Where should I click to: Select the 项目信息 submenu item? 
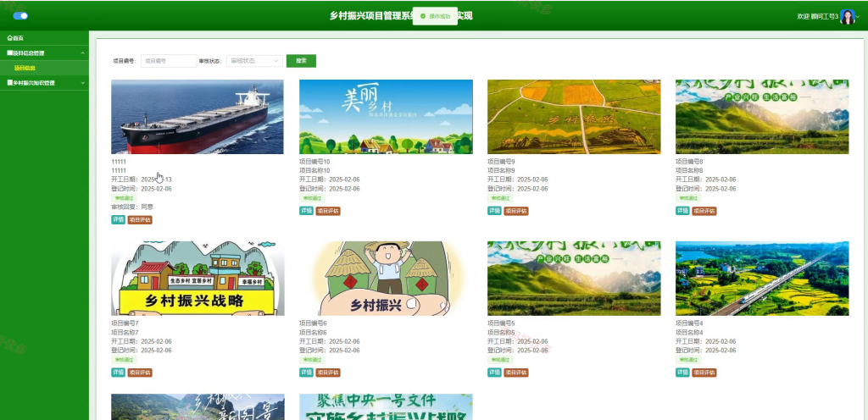click(25, 68)
